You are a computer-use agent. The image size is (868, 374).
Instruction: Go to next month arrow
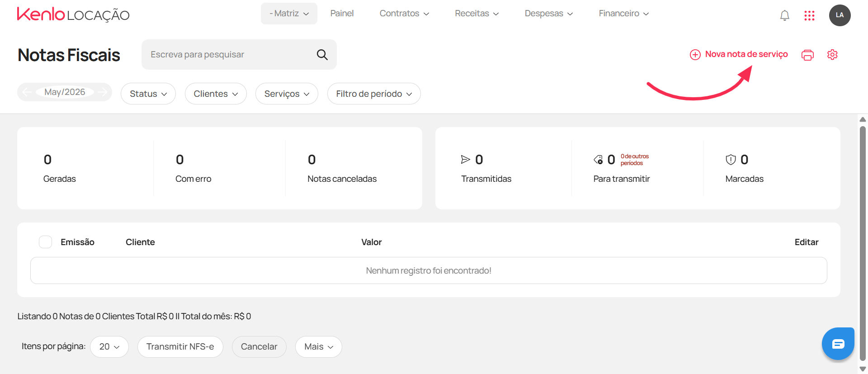(103, 92)
